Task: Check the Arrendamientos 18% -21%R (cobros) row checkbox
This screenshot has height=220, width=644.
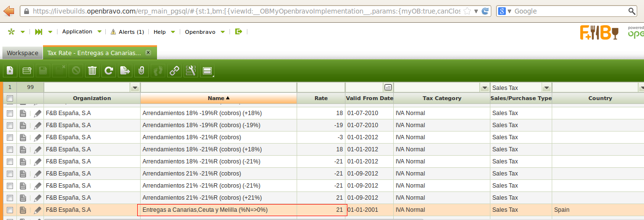Action: coord(10,137)
